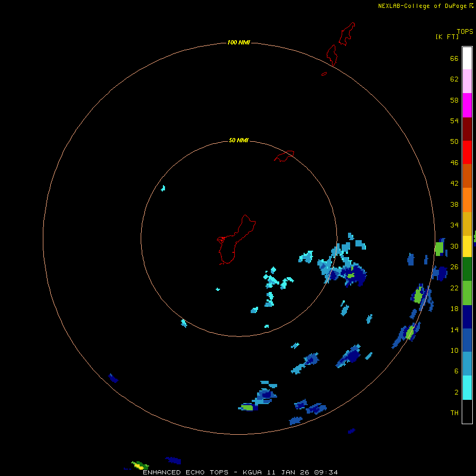Click the legend value "10"
Screen dimensions: 476x476
pos(454,351)
